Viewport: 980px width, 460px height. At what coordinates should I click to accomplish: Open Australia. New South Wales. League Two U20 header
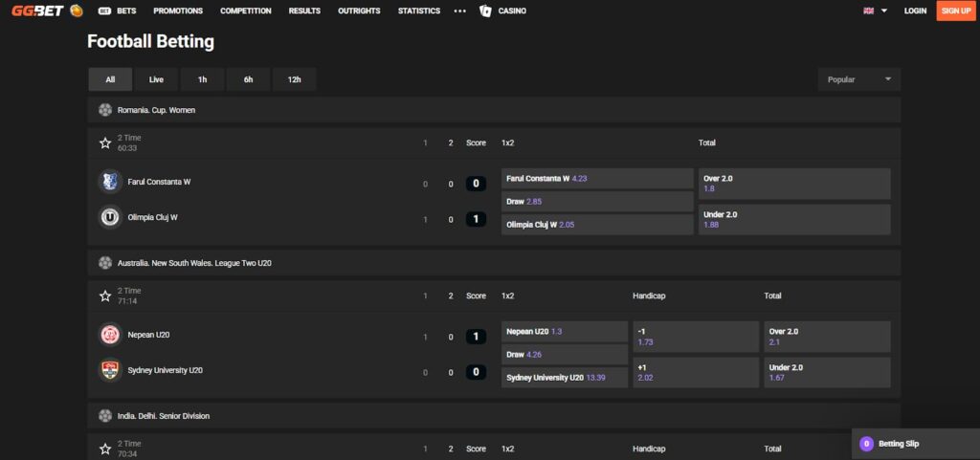pyautogui.click(x=494, y=263)
